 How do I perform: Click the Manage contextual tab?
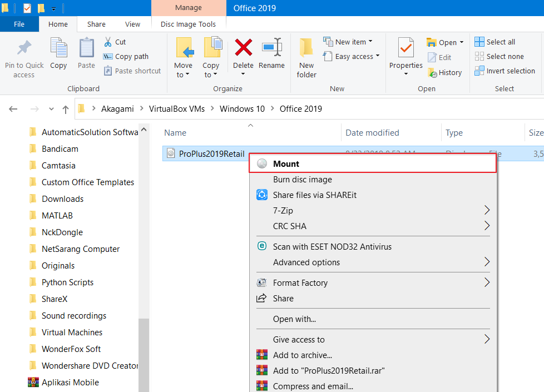[x=189, y=8]
